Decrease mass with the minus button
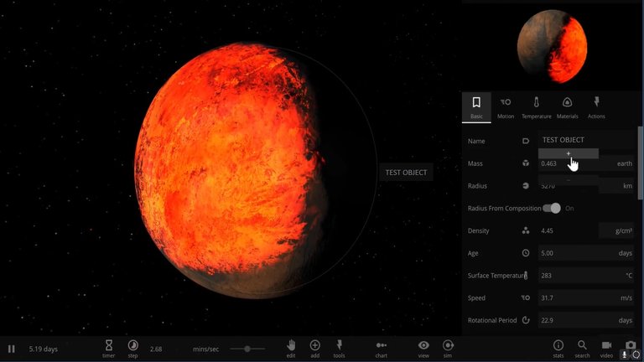The image size is (644, 362). tap(569, 180)
